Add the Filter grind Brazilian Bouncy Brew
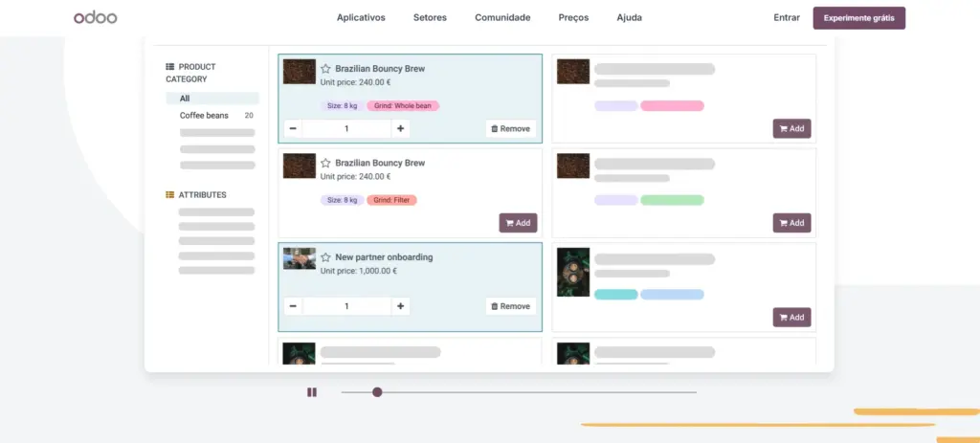Screen dimensions: 980x443 pos(518,223)
